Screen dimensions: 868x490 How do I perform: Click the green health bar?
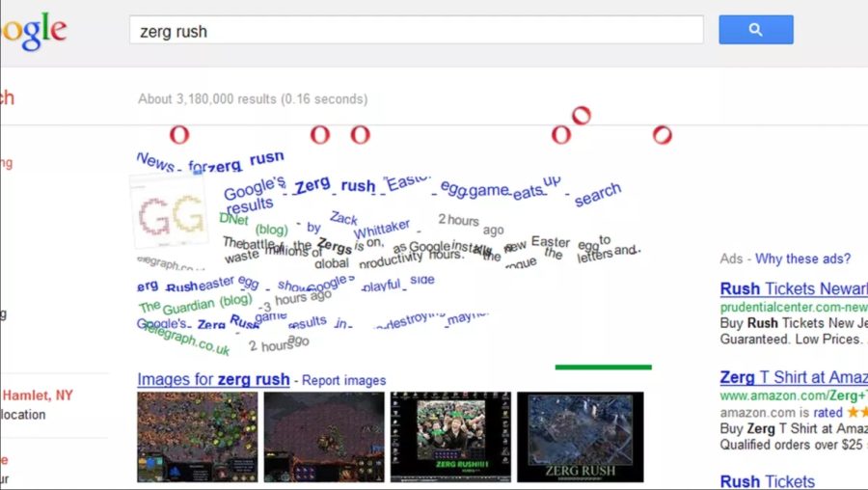[x=603, y=367]
